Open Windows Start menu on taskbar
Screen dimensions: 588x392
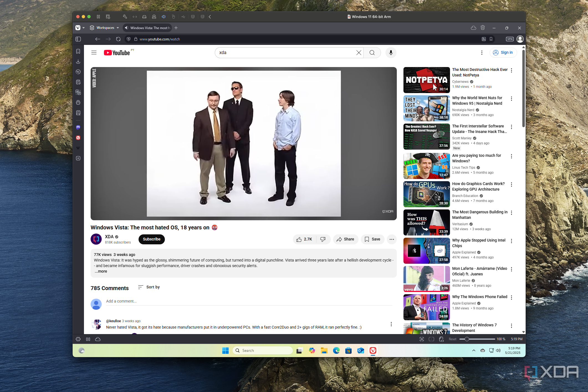click(225, 351)
